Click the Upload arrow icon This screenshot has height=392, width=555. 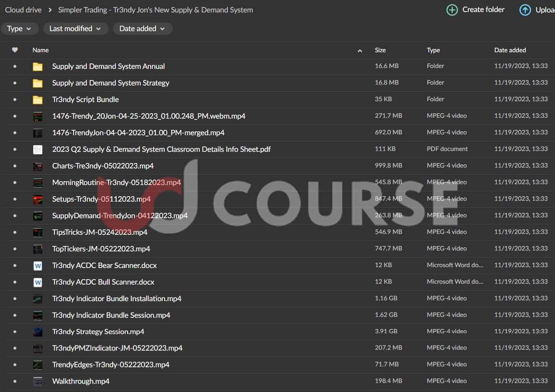(525, 10)
